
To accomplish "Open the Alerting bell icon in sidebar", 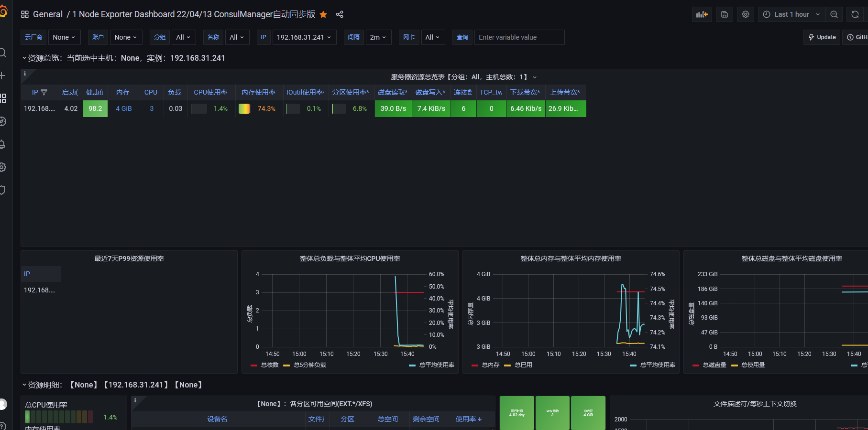I will (x=2, y=144).
